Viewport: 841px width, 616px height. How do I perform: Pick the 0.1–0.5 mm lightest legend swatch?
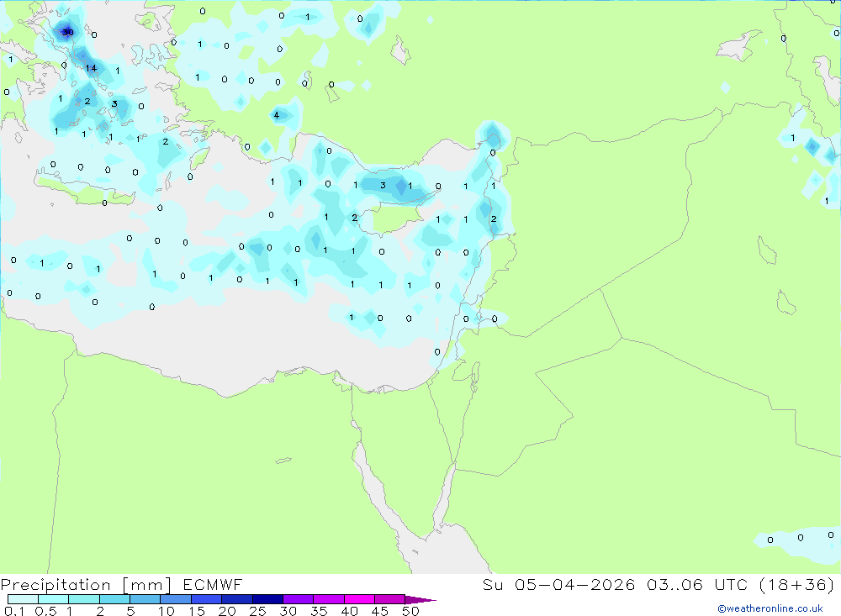(x=23, y=599)
